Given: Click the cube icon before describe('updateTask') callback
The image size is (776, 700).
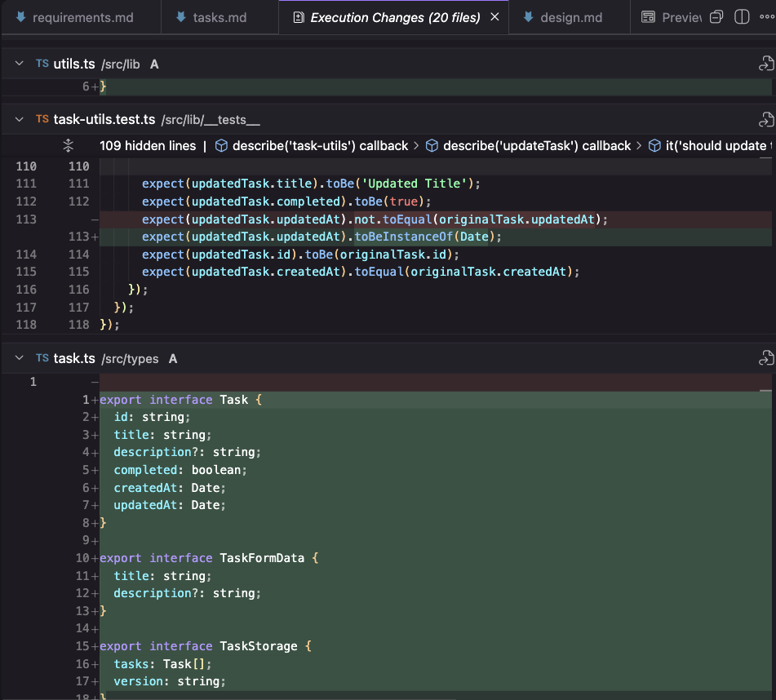Looking at the screenshot, I should point(432,145).
